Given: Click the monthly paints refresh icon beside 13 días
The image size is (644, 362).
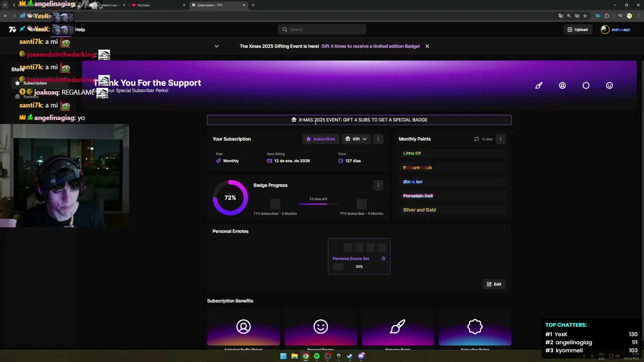Looking at the screenshot, I should (x=476, y=139).
